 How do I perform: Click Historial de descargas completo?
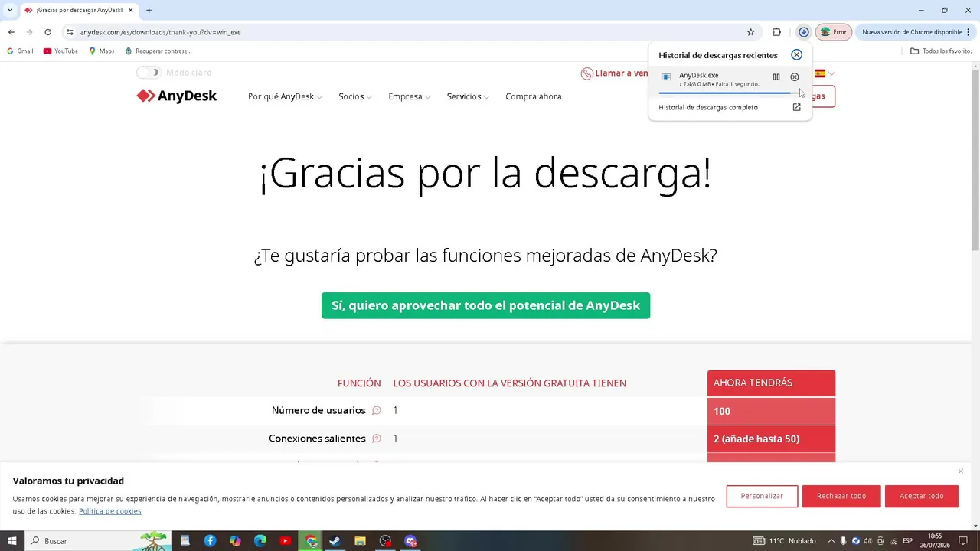pos(708,107)
